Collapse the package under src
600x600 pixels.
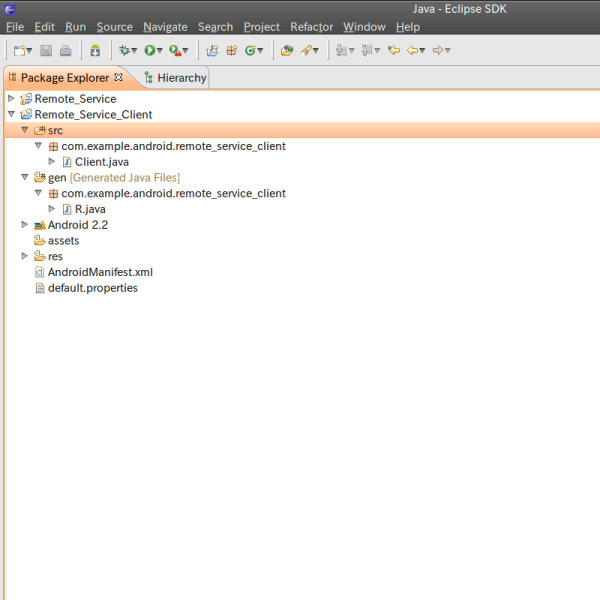(x=38, y=145)
